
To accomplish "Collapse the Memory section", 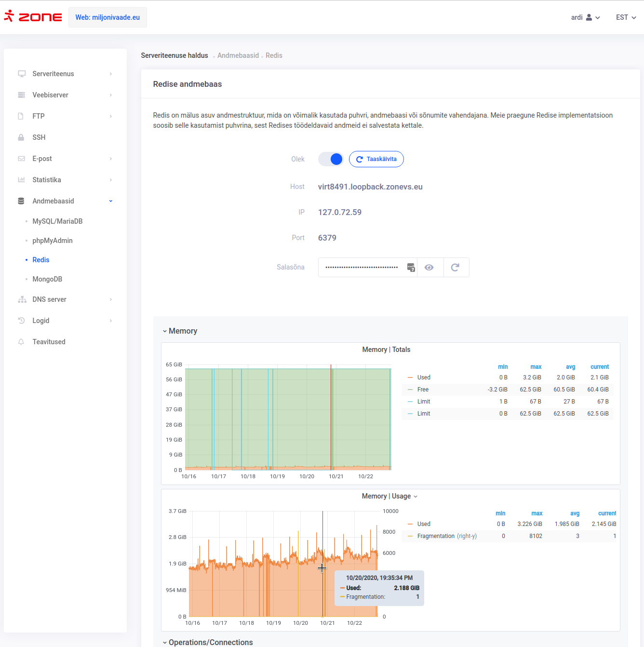I will click(180, 331).
